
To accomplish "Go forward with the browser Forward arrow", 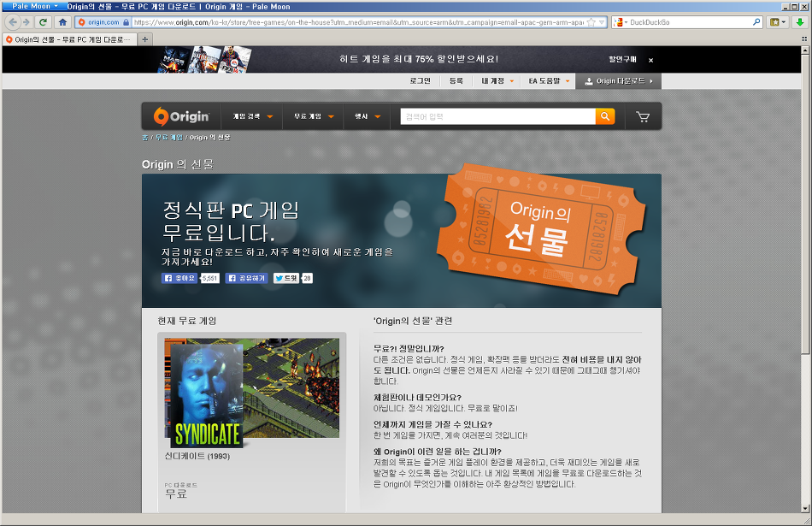I will [x=26, y=22].
